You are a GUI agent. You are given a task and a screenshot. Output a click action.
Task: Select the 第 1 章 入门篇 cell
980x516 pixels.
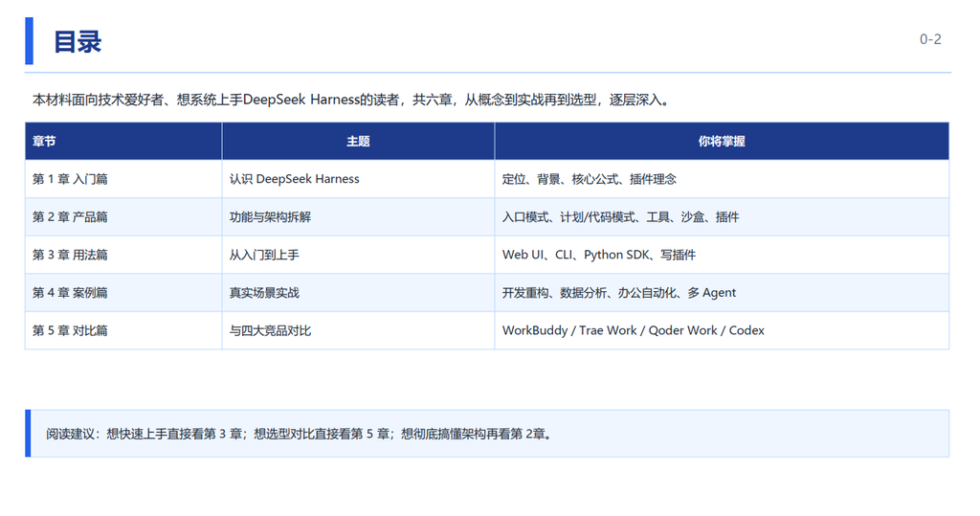pos(123,179)
